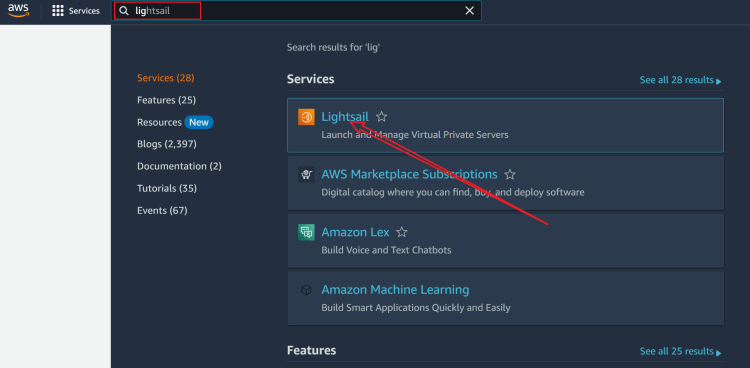Clear the search with the X icon
The height and width of the screenshot is (368, 750).
(x=470, y=11)
